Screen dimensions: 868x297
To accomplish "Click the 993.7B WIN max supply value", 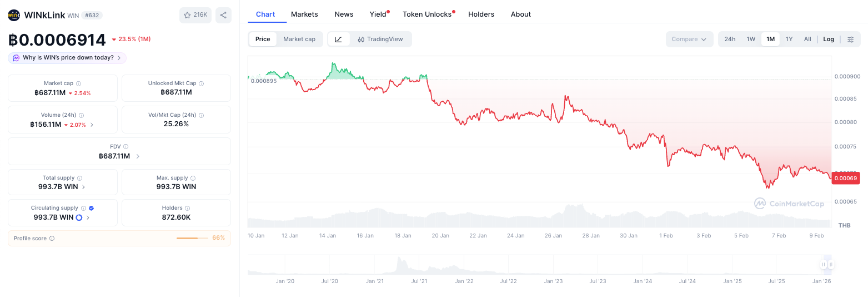I will (177, 187).
